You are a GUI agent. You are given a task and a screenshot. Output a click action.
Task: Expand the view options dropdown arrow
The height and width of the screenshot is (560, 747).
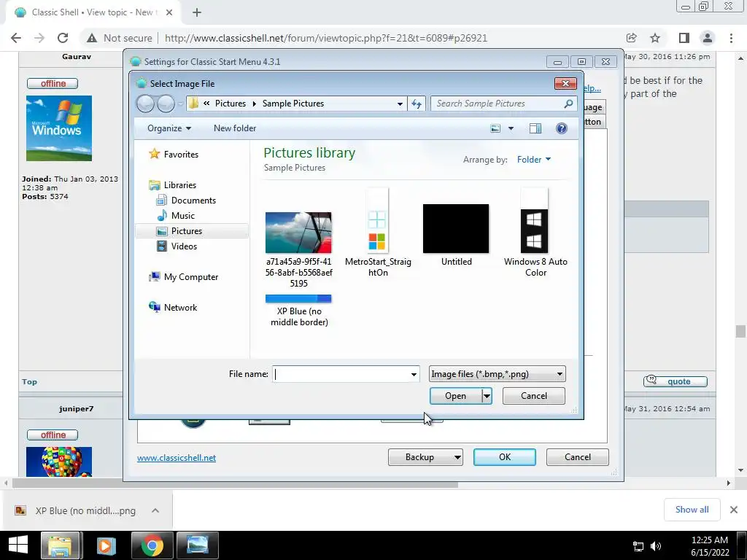coord(511,128)
